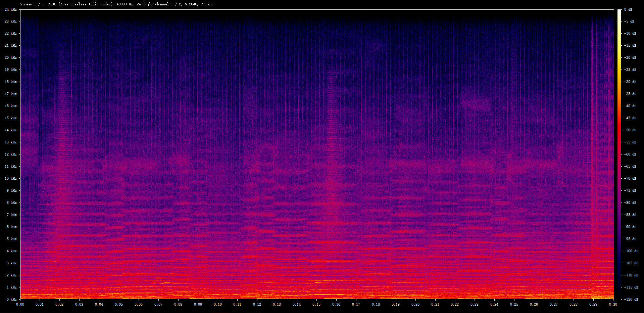Click the "-100 dB" scale label
The image size is (644, 313).
click(x=631, y=251)
